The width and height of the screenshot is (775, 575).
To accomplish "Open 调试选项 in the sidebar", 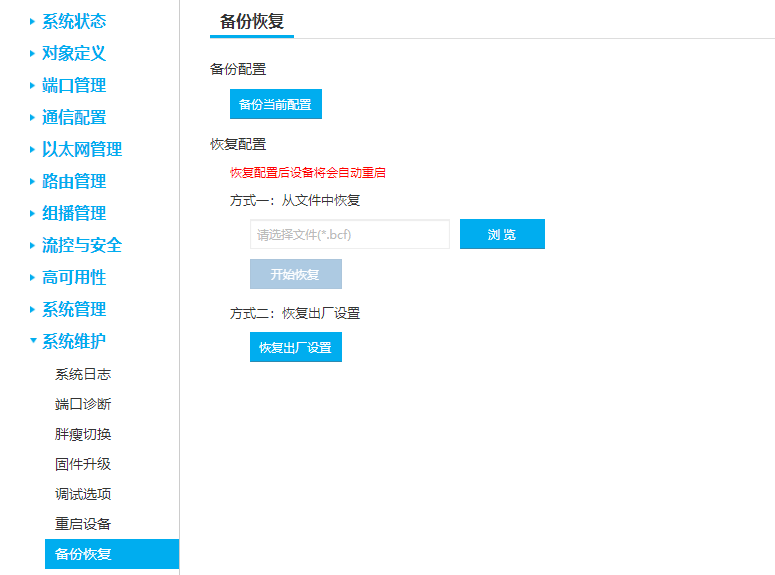I will pyautogui.click(x=83, y=494).
